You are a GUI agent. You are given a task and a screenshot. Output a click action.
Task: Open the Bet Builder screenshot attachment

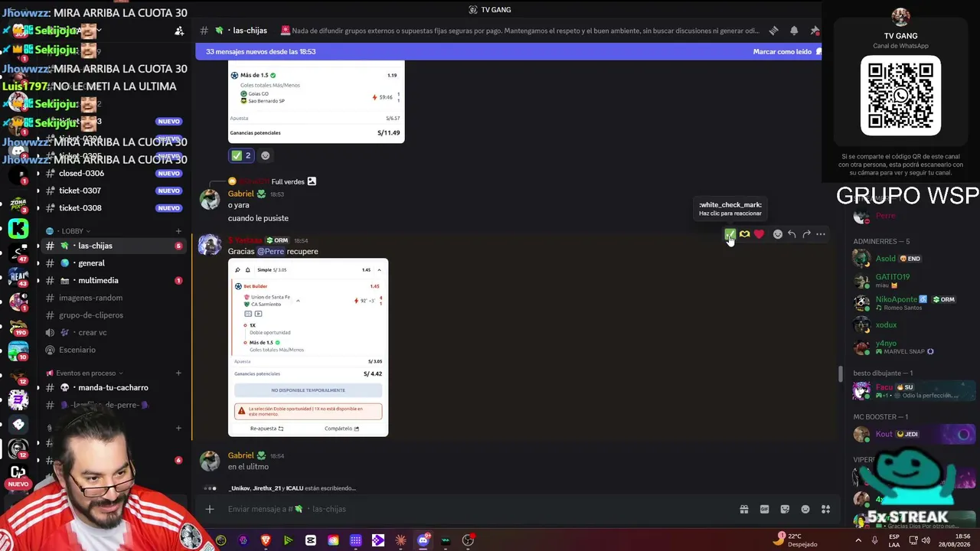[308, 347]
